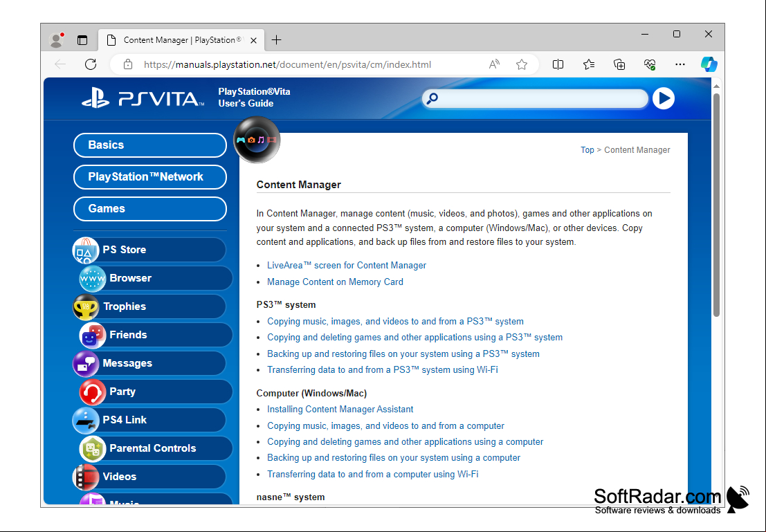
Task: Open Trophies in sidebar
Action: pyautogui.click(x=149, y=306)
